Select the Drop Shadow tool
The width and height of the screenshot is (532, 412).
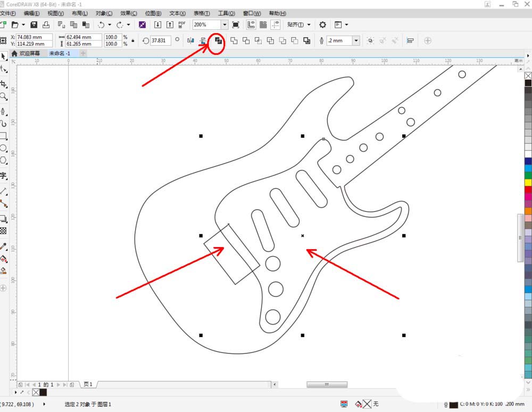tap(4, 219)
